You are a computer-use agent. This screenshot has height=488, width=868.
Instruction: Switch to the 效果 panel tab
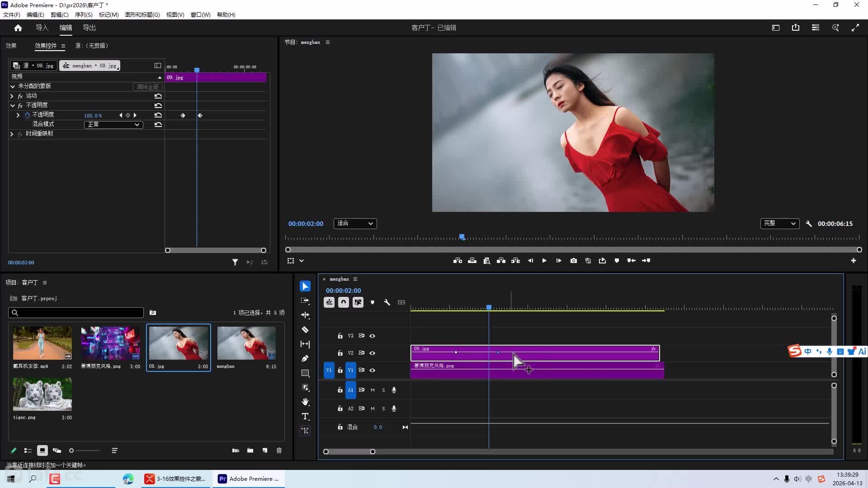click(x=11, y=46)
